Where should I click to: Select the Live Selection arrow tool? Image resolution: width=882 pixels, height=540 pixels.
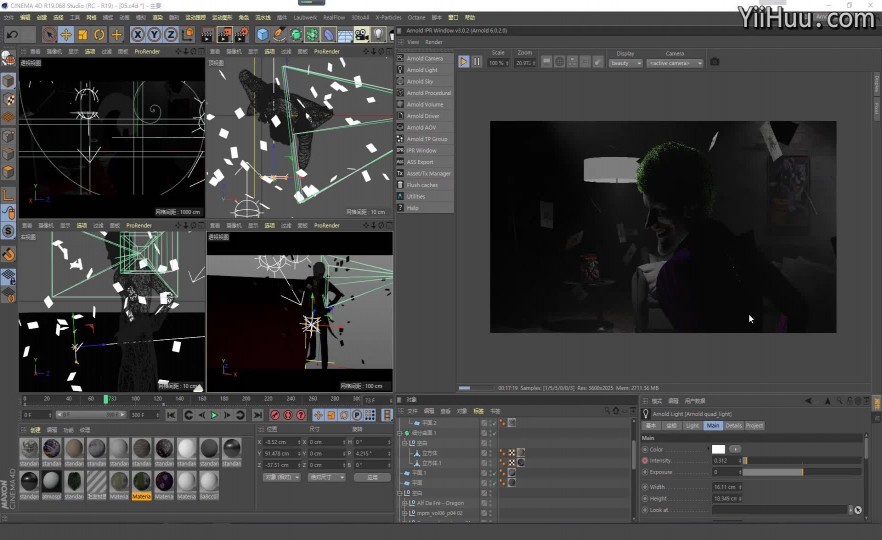point(50,35)
